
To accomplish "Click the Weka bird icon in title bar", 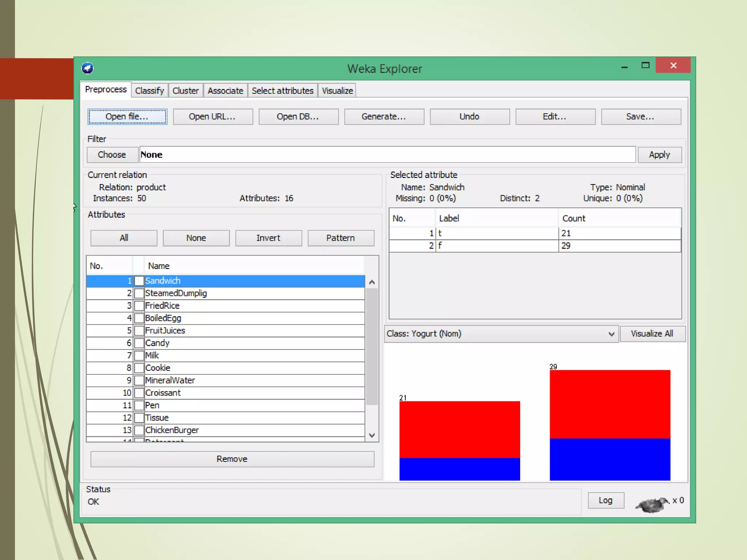I will click(x=88, y=68).
